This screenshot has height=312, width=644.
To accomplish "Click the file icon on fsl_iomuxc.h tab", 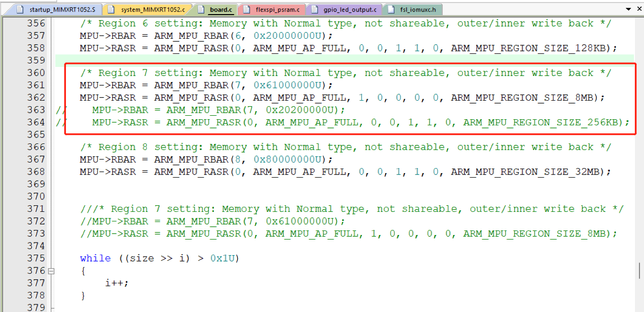I will coord(391,10).
